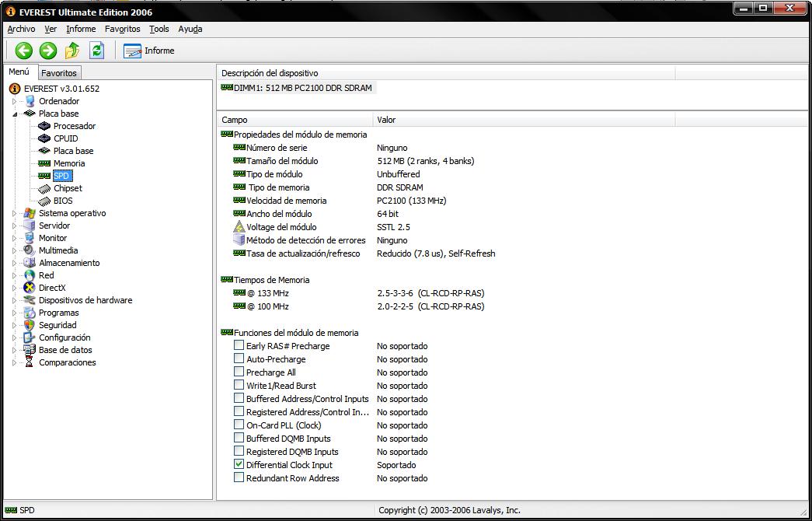The image size is (812, 521).
Task: Click the Multimedia speaker icon
Action: [30, 250]
